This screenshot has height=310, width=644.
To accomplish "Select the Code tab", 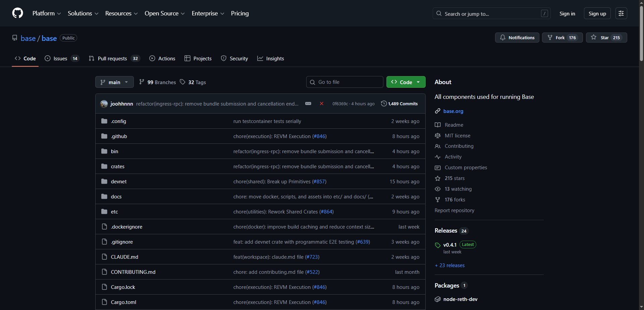I will (x=25, y=58).
